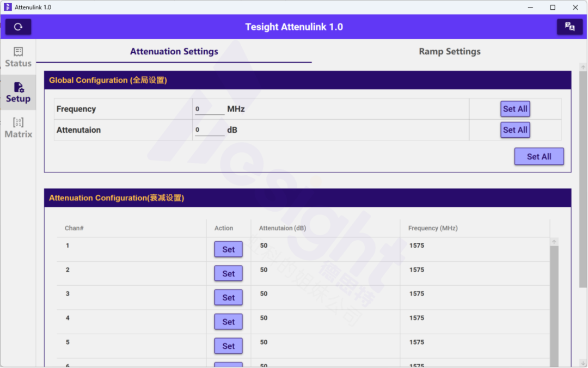Click channel number 3 cell

point(68,294)
